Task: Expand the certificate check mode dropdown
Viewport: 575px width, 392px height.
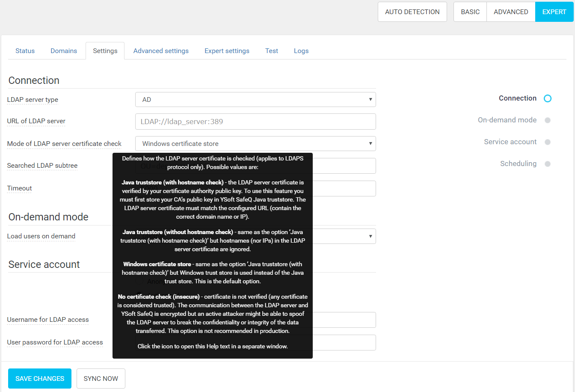Action: 255,144
